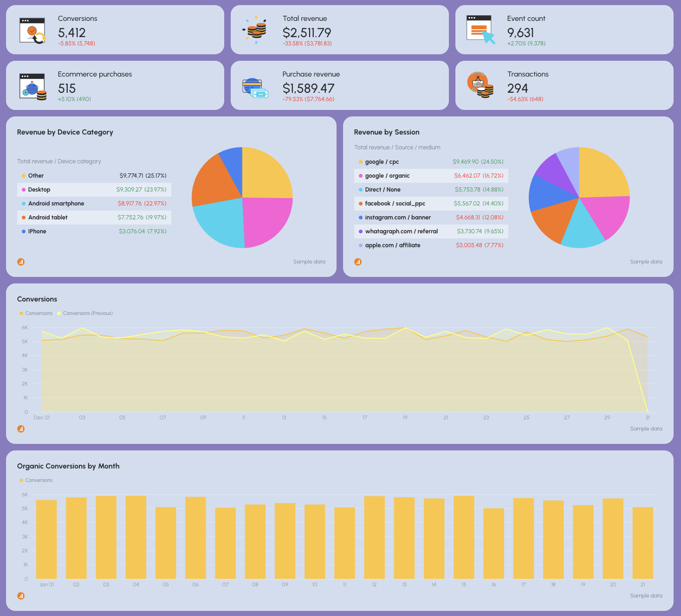Viewport: 681px width, 616px height.
Task: Click the cursor icon on Event count card
Action: (481, 30)
